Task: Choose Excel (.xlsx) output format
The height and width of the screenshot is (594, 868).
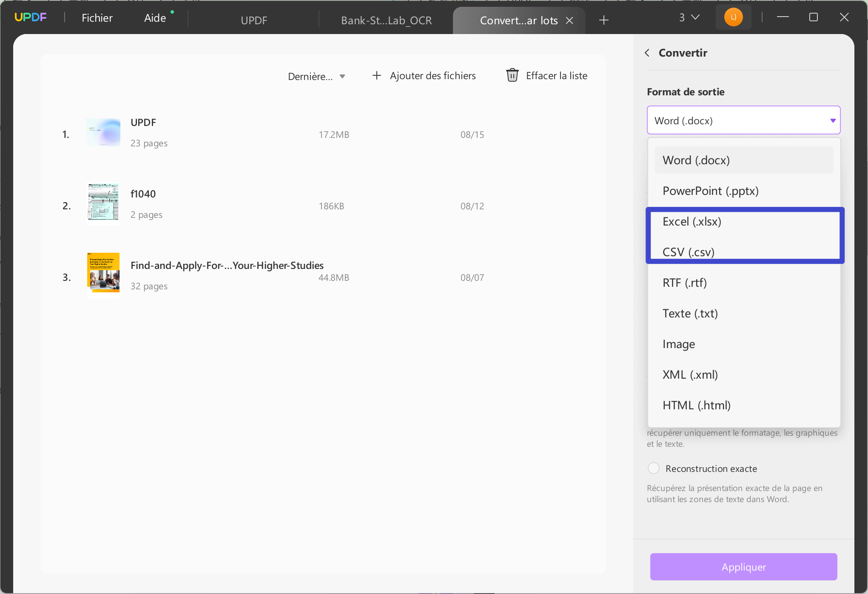Action: pyautogui.click(x=744, y=222)
